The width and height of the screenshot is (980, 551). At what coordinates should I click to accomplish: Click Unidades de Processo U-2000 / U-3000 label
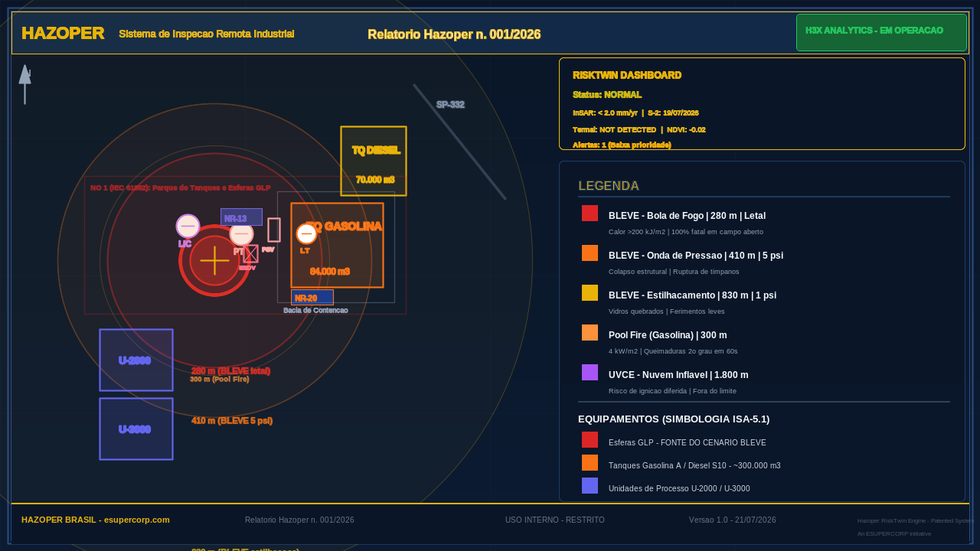click(679, 488)
